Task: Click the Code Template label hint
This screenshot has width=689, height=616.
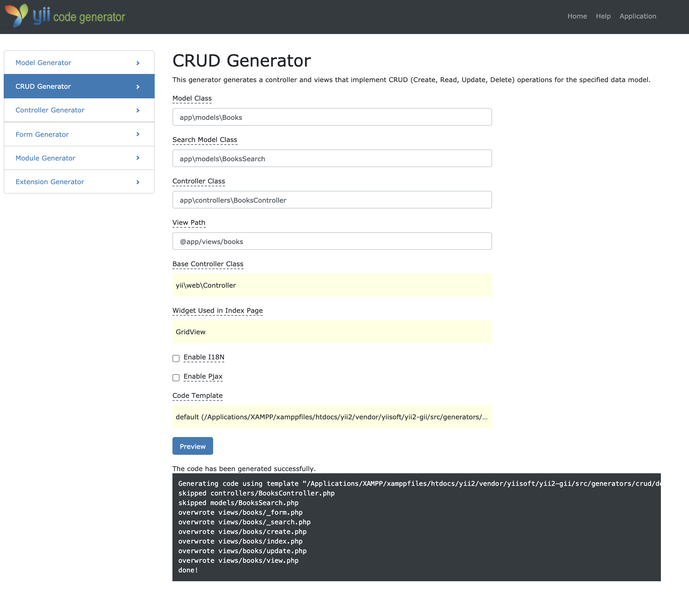Action: [x=198, y=396]
